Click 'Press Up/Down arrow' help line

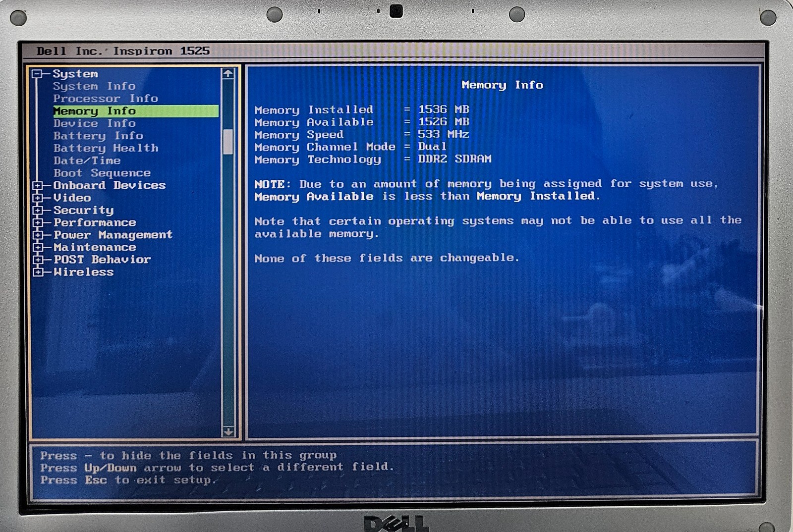pos(217,468)
